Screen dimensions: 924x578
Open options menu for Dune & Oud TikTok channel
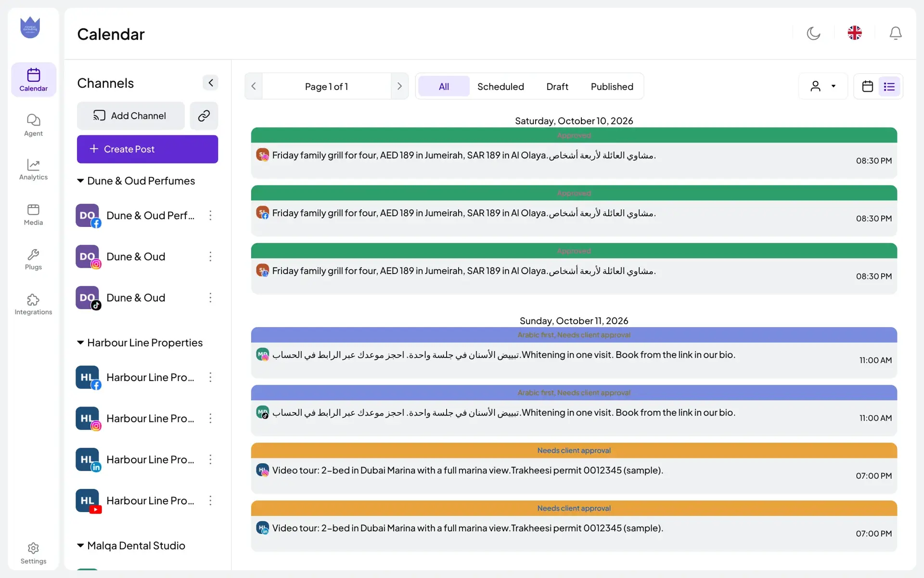coord(210,298)
